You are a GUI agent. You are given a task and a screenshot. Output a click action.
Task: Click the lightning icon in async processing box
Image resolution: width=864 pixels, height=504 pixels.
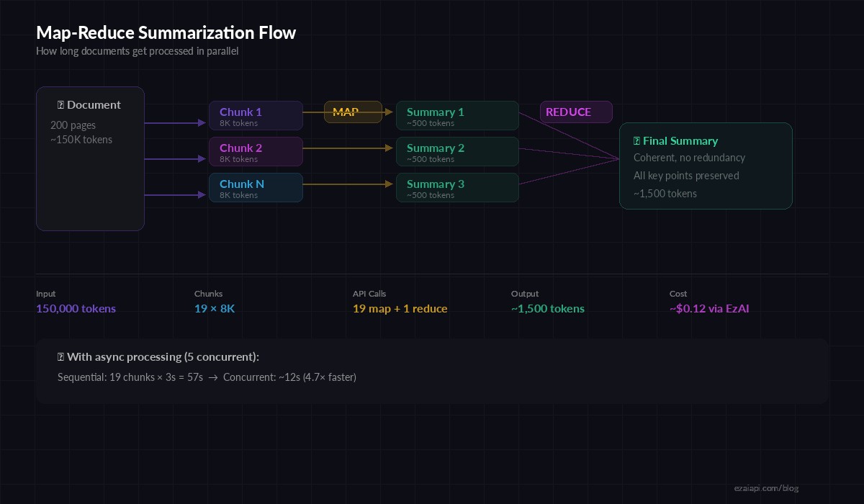60,356
